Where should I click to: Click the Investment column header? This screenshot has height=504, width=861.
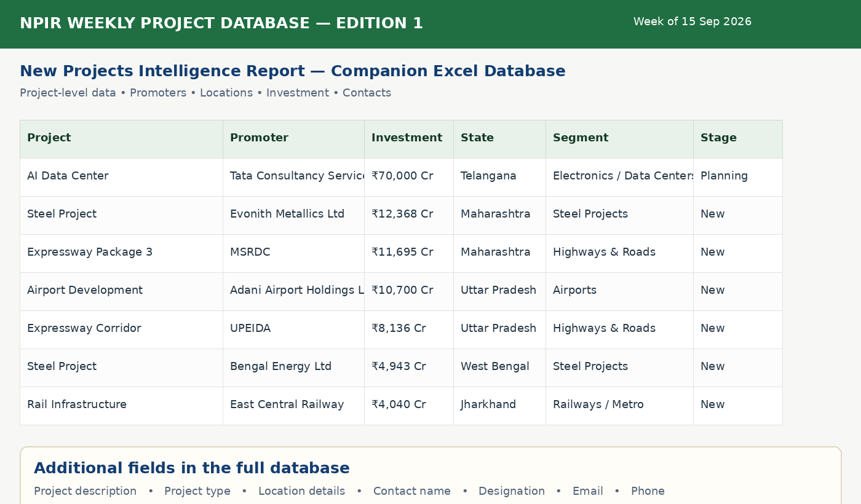[409, 139]
